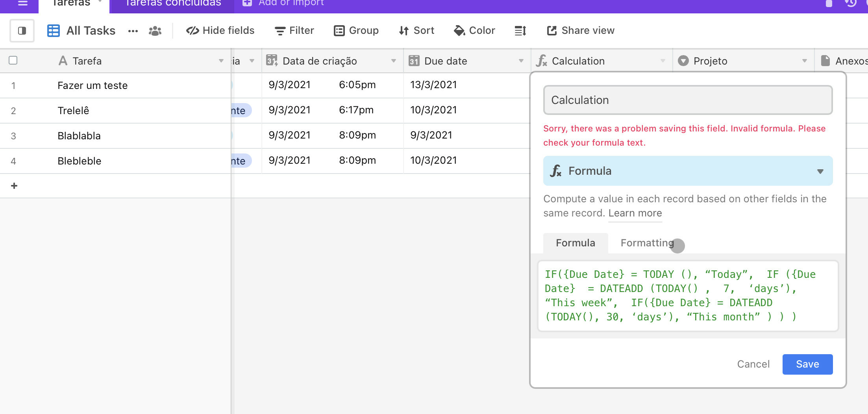This screenshot has width=868, height=414.
Task: Open the Due date column dropdown arrow
Action: click(521, 61)
